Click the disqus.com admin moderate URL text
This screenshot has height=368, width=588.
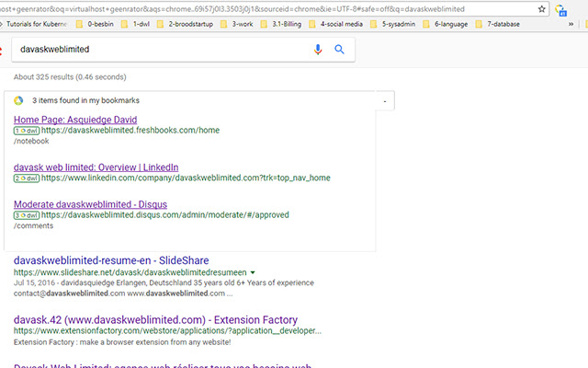(165, 215)
